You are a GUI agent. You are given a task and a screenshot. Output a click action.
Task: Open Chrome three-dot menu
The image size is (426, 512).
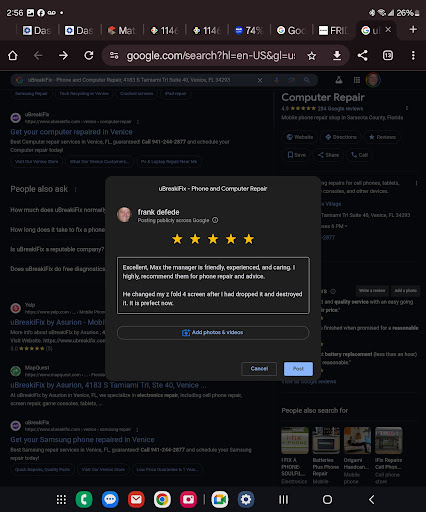413,55
